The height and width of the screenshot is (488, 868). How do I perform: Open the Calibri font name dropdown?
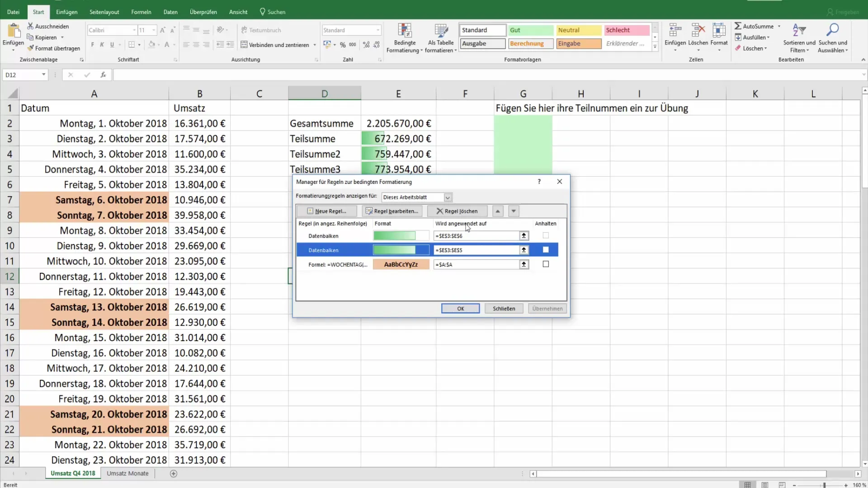click(x=134, y=30)
